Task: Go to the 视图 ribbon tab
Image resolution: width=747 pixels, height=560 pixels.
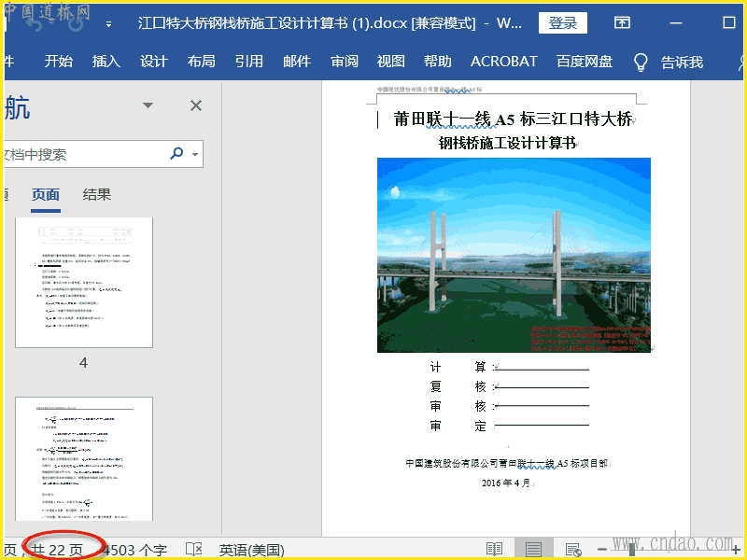Action: pos(391,62)
